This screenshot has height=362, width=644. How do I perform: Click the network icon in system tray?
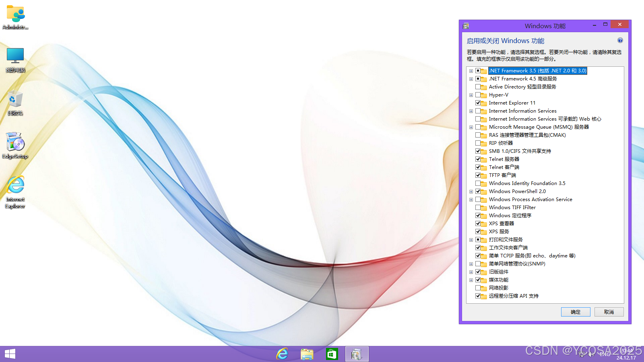[582, 354]
